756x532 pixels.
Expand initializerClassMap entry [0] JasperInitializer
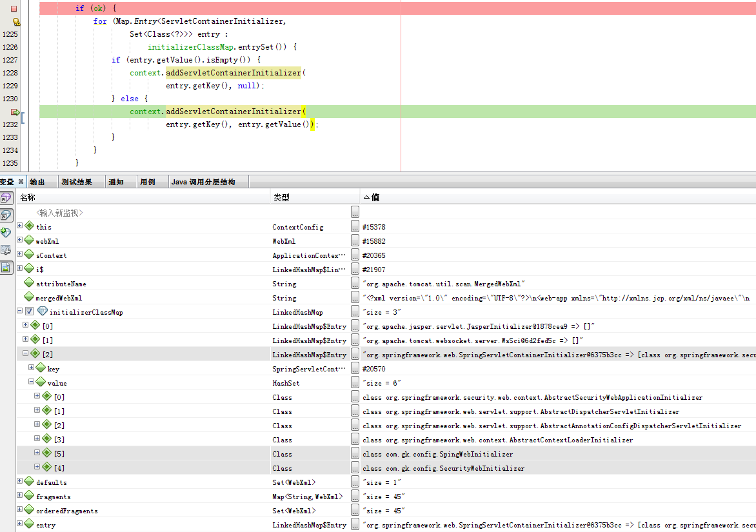point(26,325)
